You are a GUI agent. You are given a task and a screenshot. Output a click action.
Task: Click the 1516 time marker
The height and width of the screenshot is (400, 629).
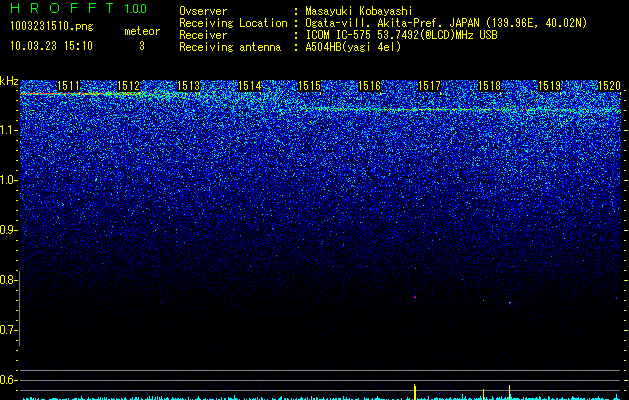tap(369, 86)
